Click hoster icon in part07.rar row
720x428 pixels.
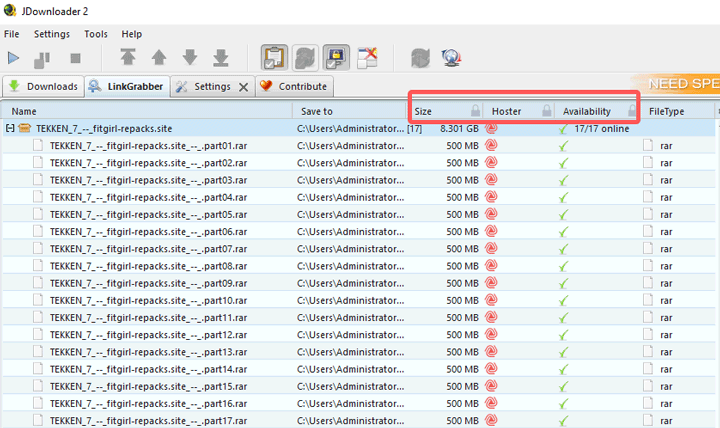pyautogui.click(x=491, y=248)
